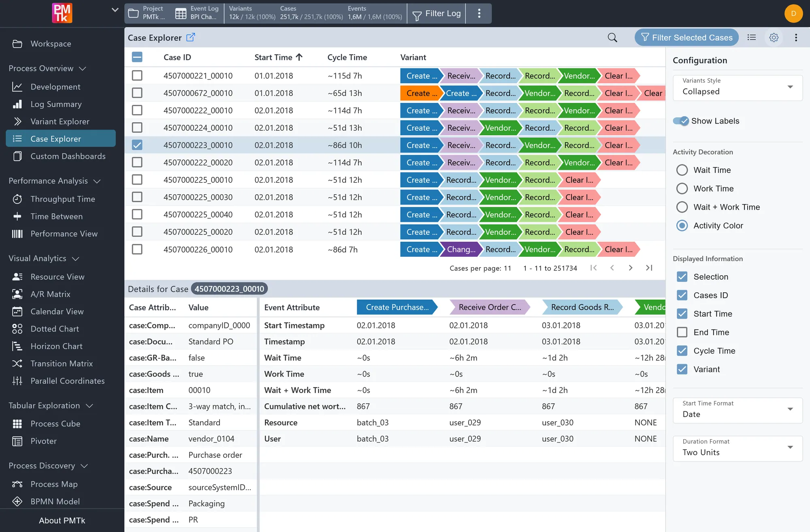Viewport: 810px width, 532px height.
Task: Open Process Map view
Action: [x=54, y=484]
